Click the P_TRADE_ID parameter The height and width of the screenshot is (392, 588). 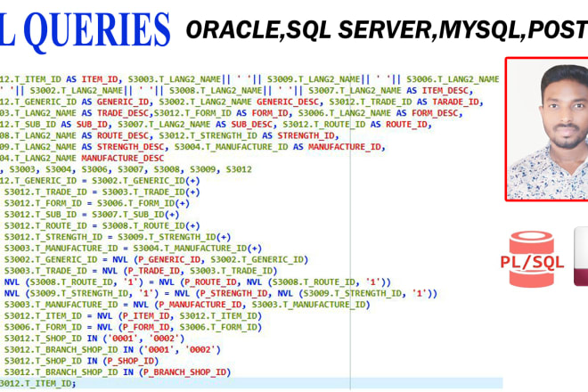point(154,271)
